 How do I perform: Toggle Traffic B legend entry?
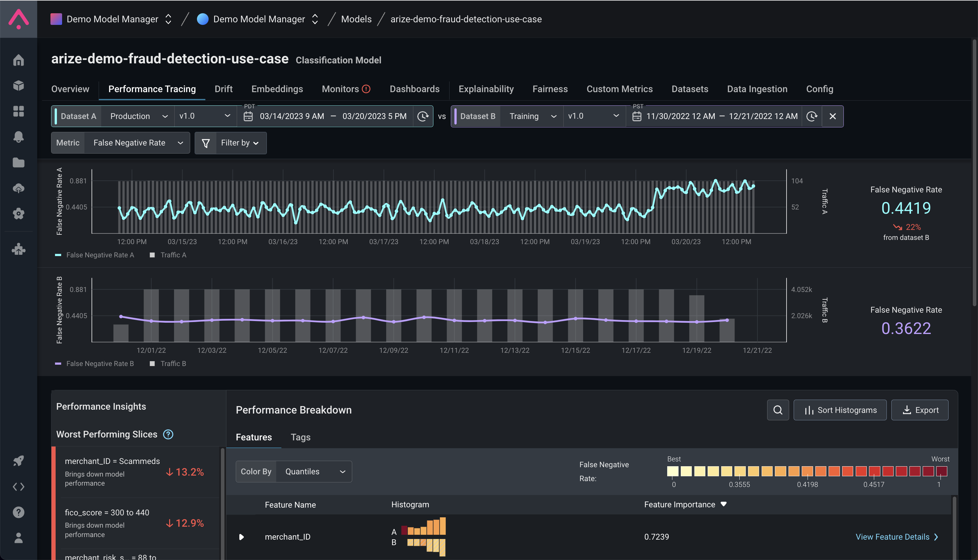(168, 363)
